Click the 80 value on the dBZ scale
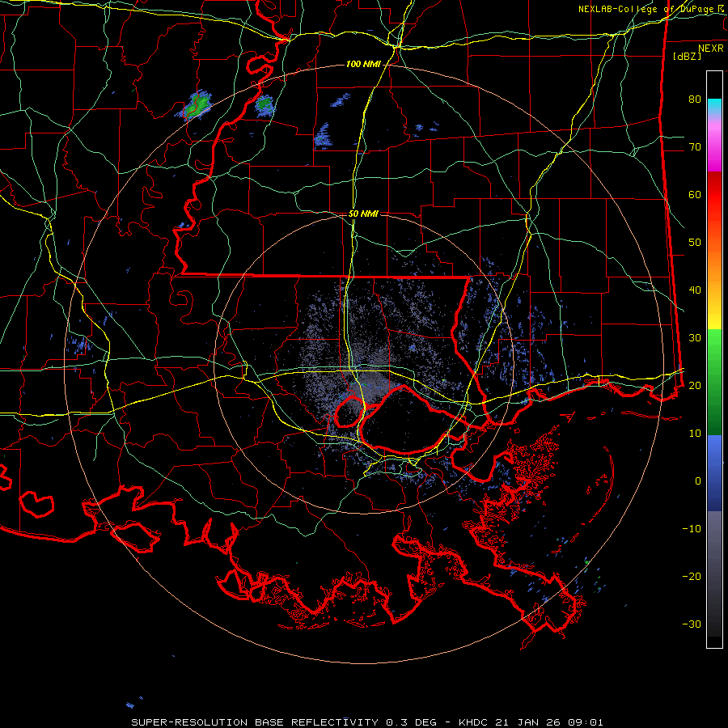Image resolution: width=728 pixels, height=728 pixels. tap(695, 99)
